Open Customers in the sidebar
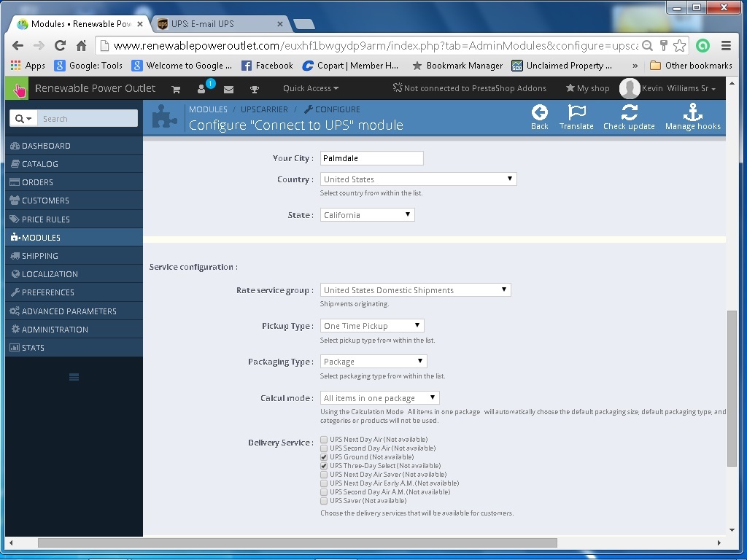 tap(74, 201)
